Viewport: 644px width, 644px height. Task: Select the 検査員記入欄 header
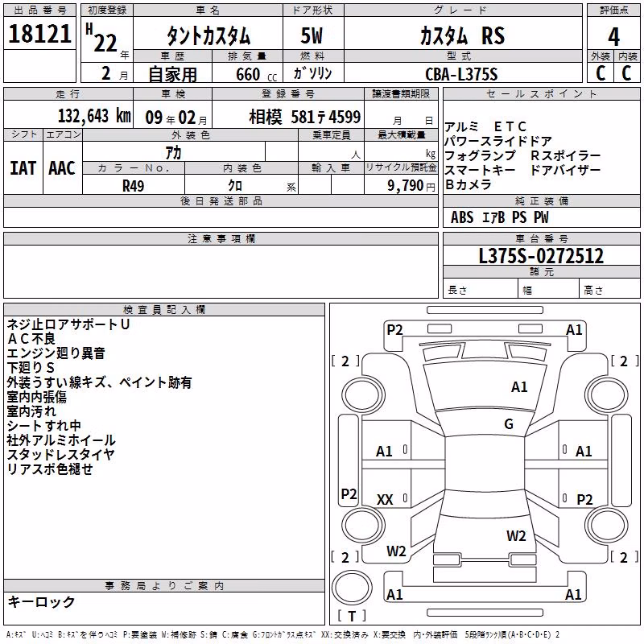164,309
